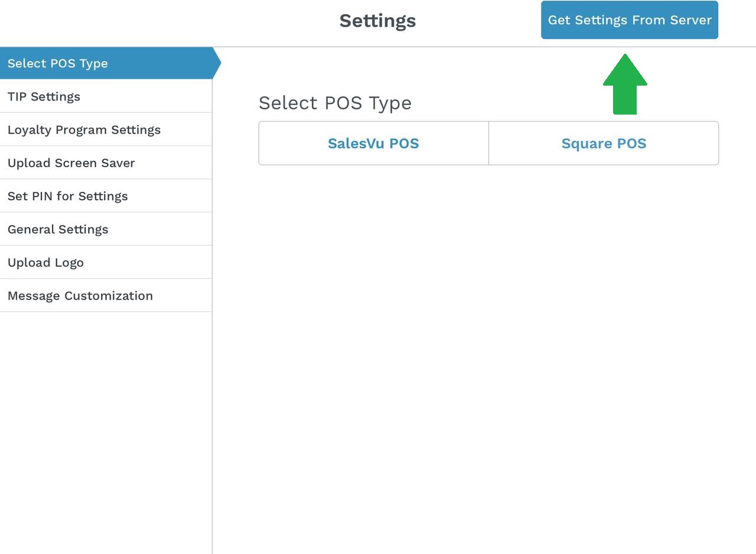Viewport: 756px width, 554px height.
Task: Open Upload Screen Saver section
Action: [106, 162]
